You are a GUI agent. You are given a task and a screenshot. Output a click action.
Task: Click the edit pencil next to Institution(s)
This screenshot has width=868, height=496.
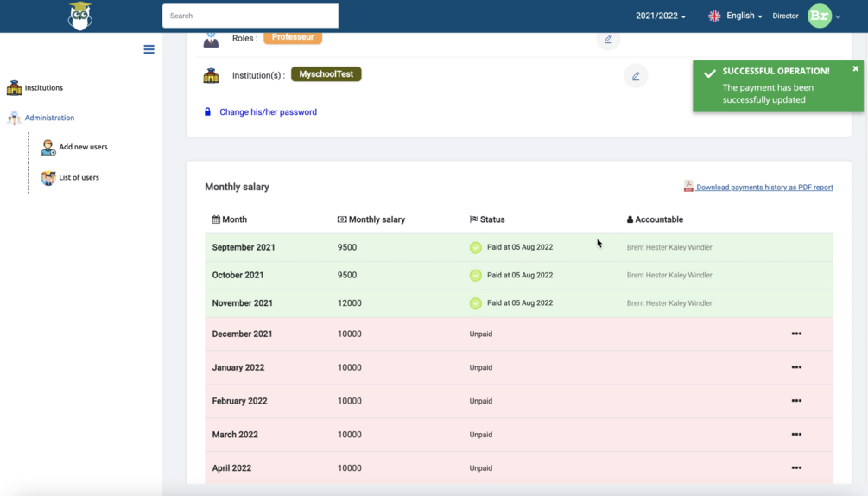pyautogui.click(x=636, y=76)
